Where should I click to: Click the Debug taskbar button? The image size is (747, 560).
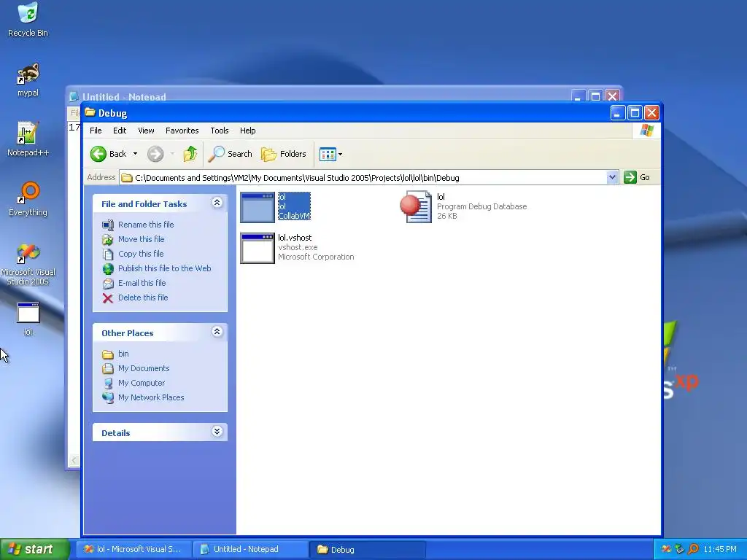point(368,549)
